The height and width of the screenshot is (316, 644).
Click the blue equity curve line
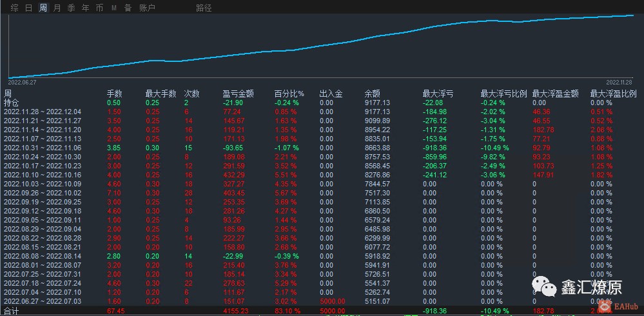tap(320, 46)
